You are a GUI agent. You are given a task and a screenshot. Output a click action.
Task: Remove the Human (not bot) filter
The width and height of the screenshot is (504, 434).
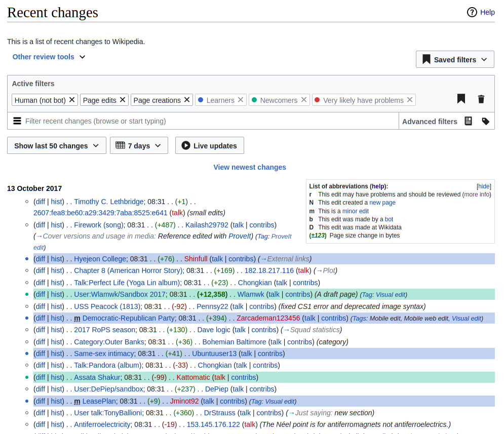[x=72, y=100]
